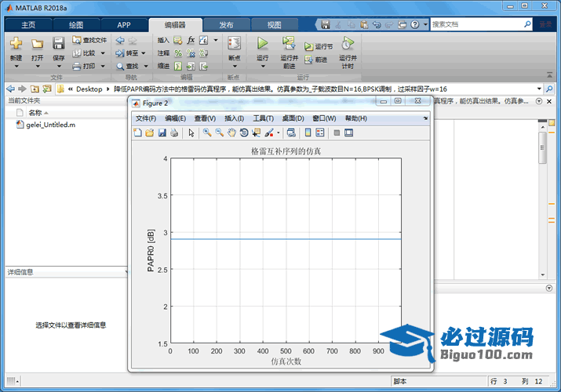Screen dimensions: 561x392
Task: Select the Pan hand tool in Figure toolbar
Action: coord(231,132)
